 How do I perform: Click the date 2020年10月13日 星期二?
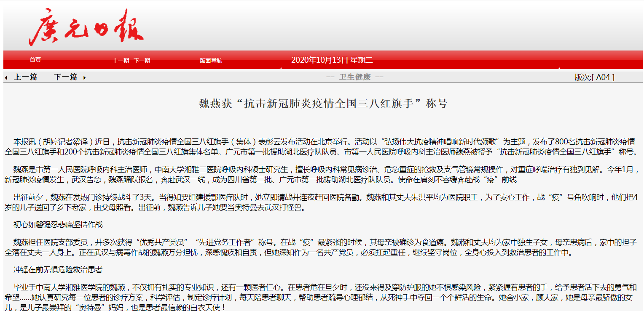tap(332, 60)
